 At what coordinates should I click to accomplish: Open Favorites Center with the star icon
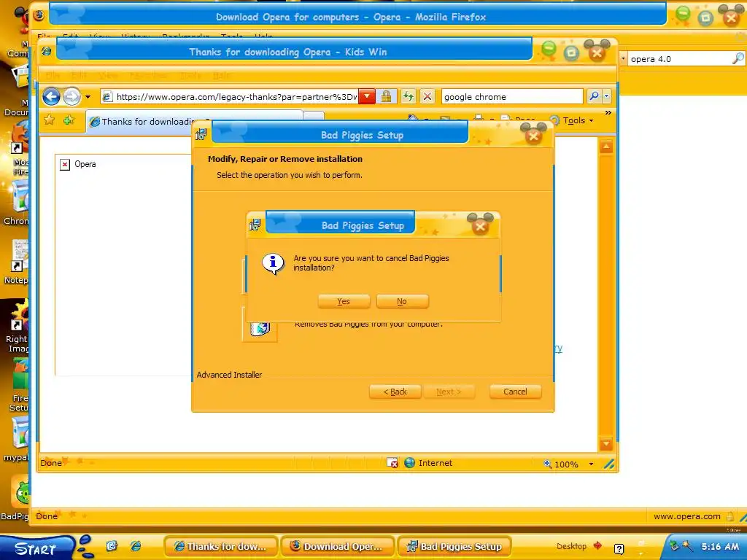click(x=50, y=120)
